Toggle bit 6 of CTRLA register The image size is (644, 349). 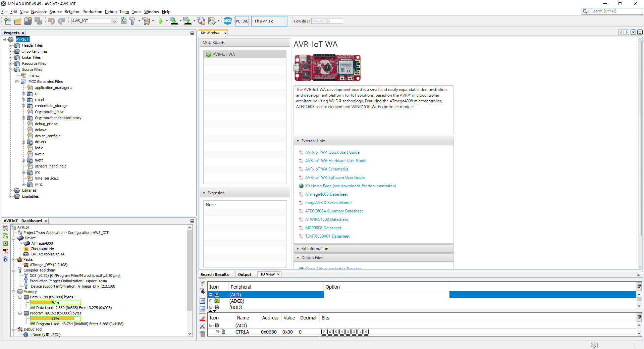click(x=330, y=332)
